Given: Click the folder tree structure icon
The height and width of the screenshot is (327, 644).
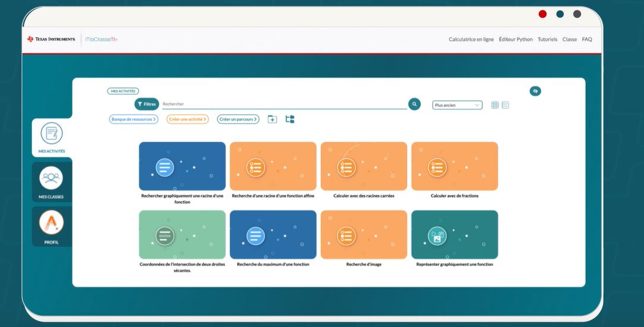Looking at the screenshot, I should (290, 119).
